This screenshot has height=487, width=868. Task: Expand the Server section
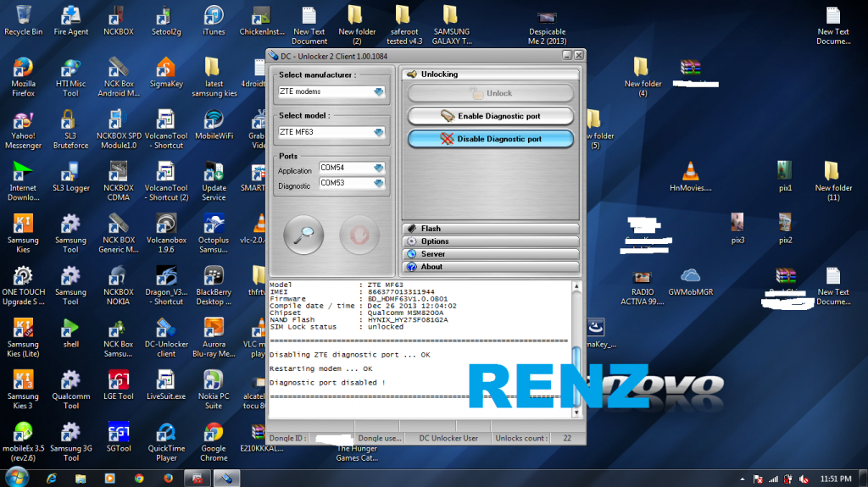491,254
